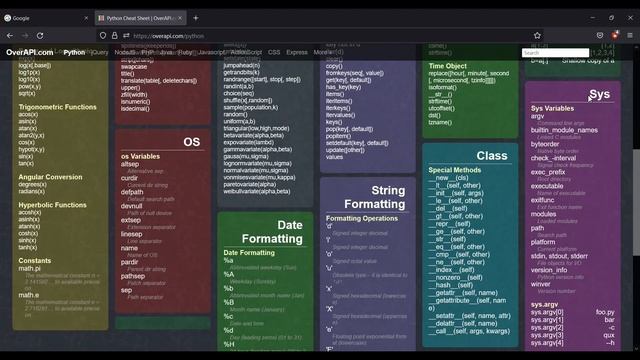Click '__new__(cls)' special method
This screenshot has width=640, height=360.
point(448,178)
